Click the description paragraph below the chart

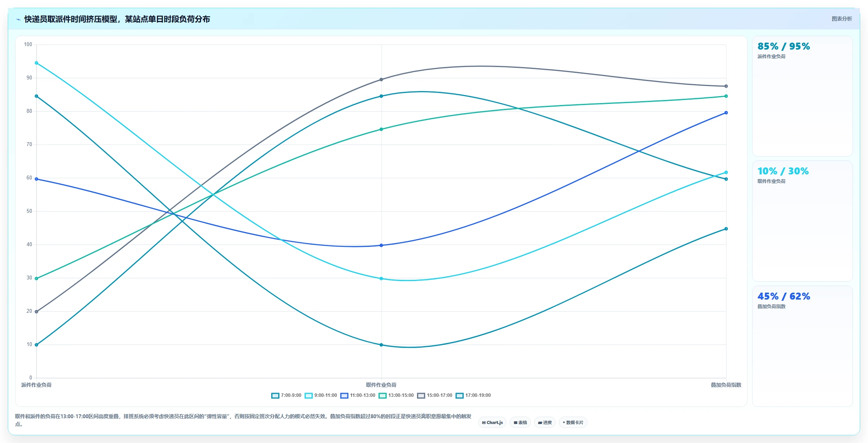coord(243,420)
